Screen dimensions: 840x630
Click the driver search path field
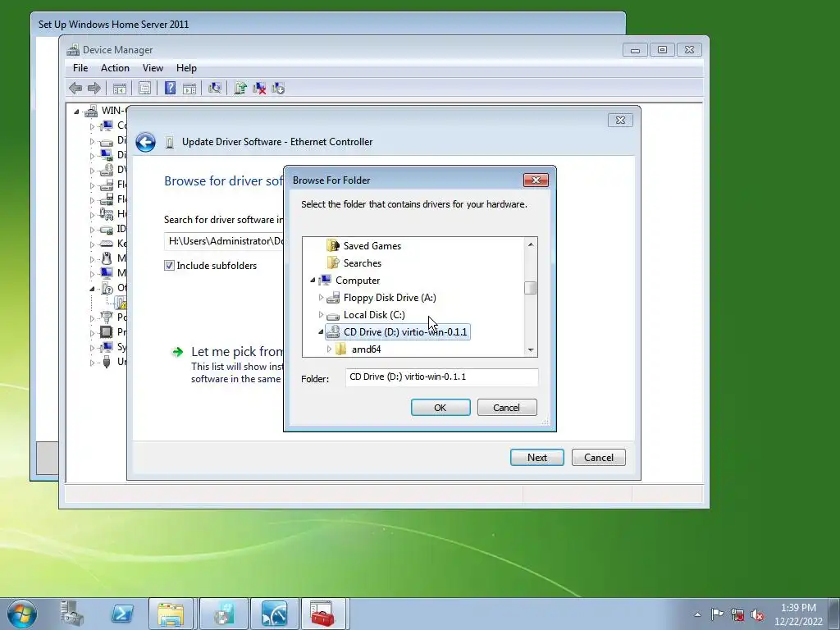coord(224,241)
